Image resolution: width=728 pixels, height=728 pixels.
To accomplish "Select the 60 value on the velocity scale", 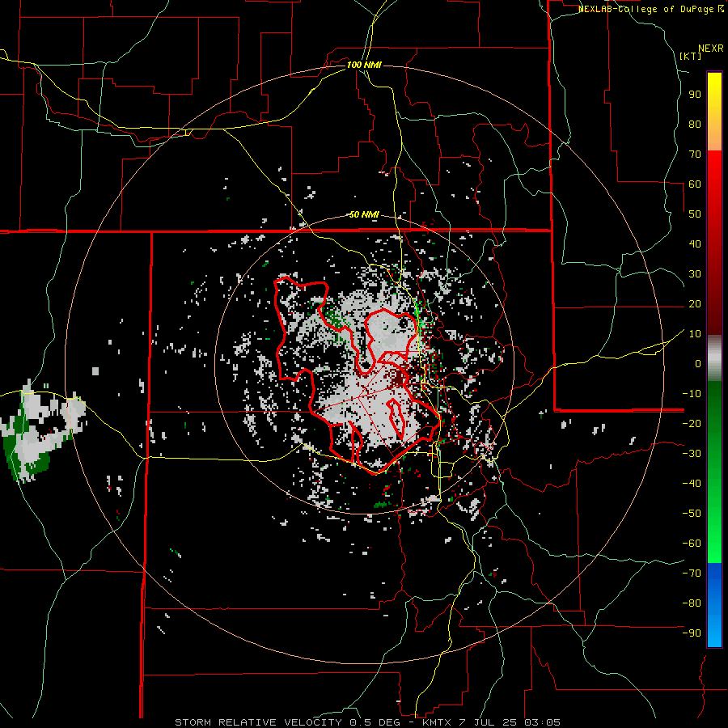I will (695, 184).
